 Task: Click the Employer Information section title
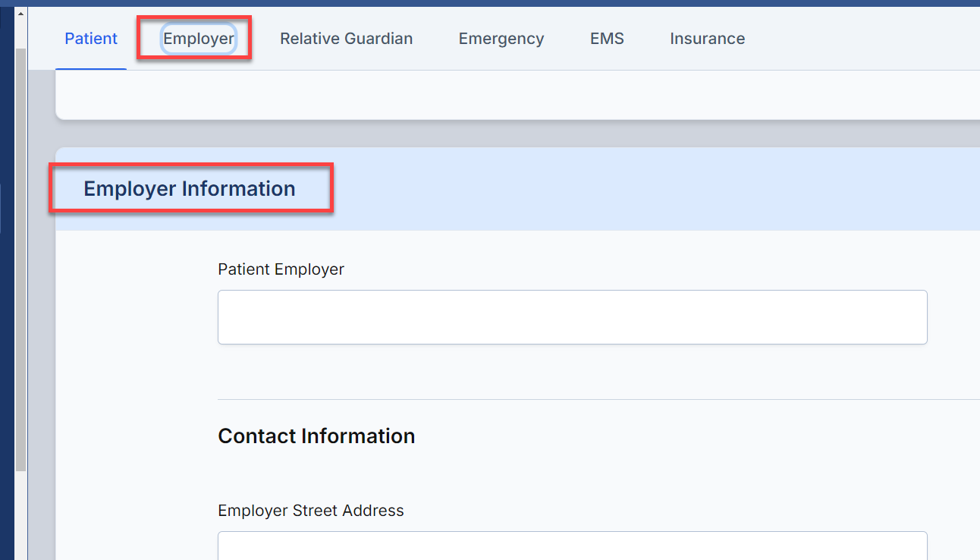pos(190,188)
